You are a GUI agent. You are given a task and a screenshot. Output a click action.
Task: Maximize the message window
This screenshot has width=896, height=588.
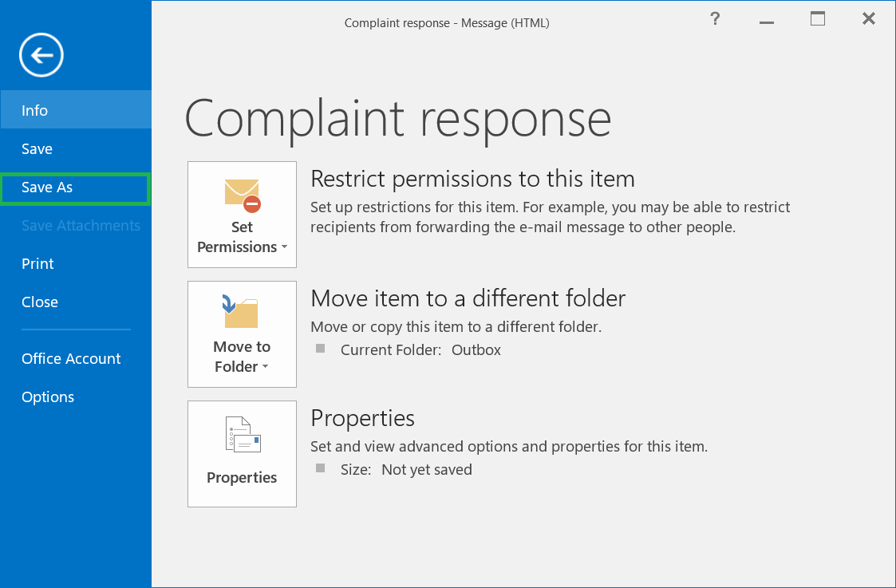tap(818, 19)
